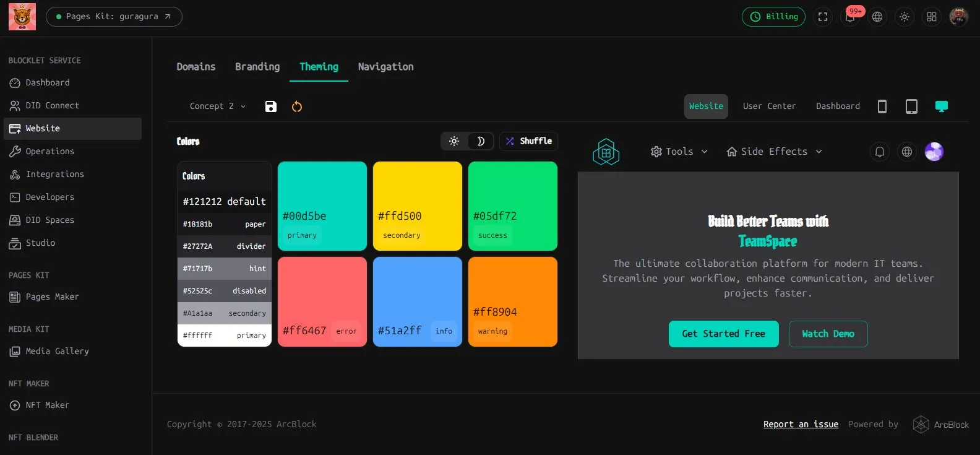Open the Concept 2 dropdown
Viewport: 980px width, 455px height.
click(x=217, y=106)
